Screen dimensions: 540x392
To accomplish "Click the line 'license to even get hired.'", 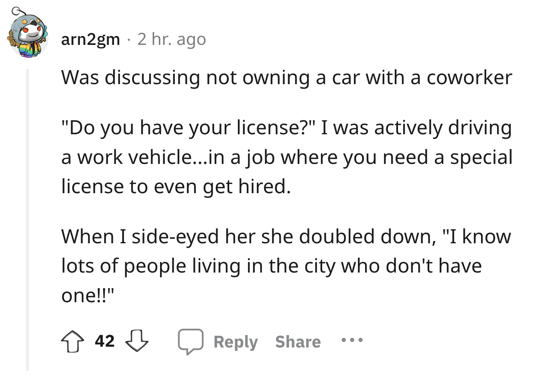I will point(176,186).
